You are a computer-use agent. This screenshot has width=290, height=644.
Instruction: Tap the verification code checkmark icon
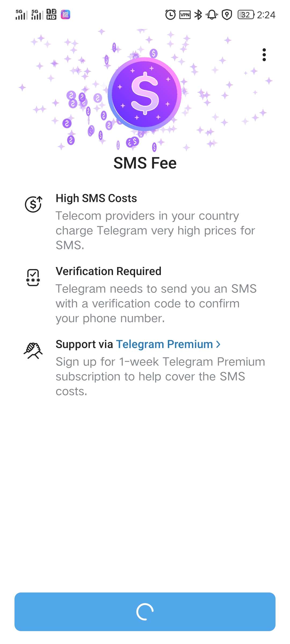click(33, 277)
